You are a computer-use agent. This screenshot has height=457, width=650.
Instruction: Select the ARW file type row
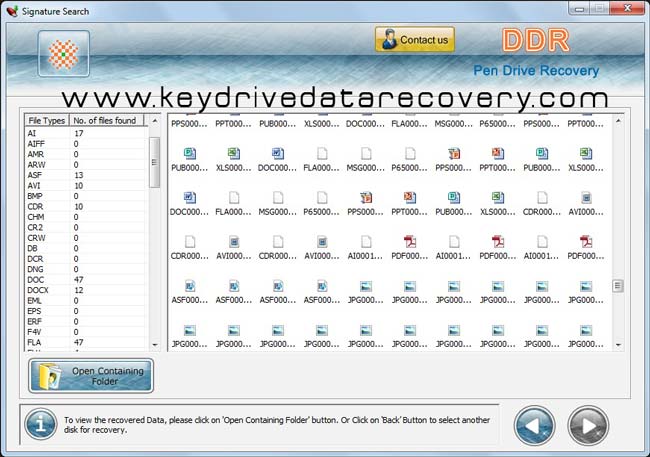tap(86, 165)
